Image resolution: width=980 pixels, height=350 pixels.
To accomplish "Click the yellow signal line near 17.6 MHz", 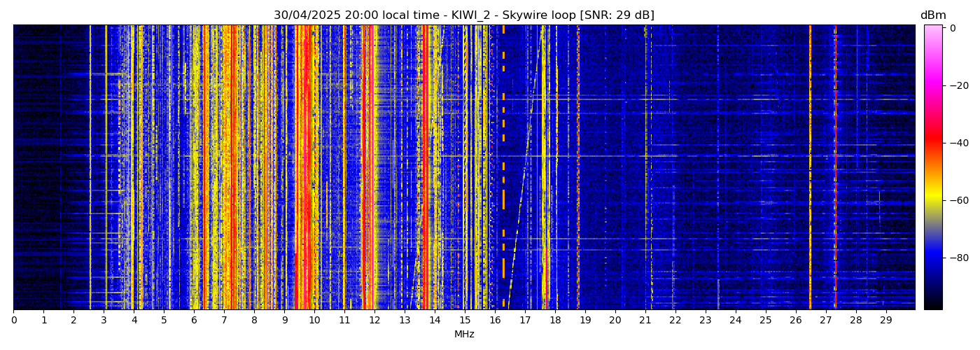I will pyautogui.click(x=543, y=168).
